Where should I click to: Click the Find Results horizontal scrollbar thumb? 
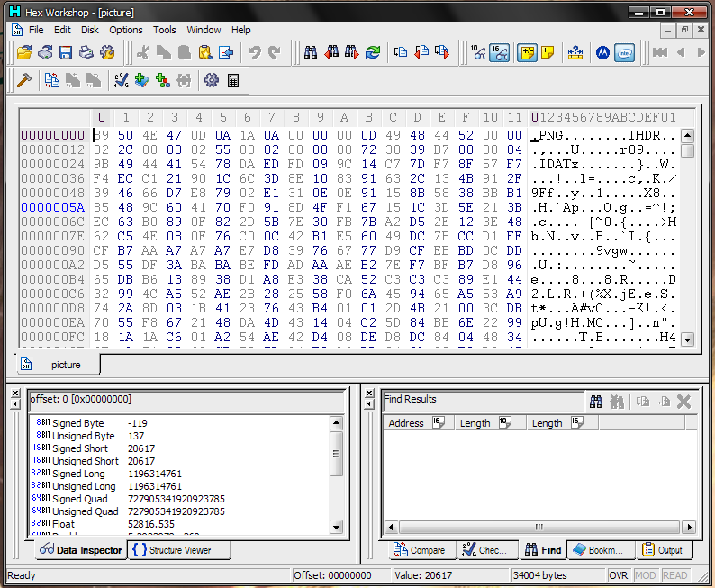[539, 527]
